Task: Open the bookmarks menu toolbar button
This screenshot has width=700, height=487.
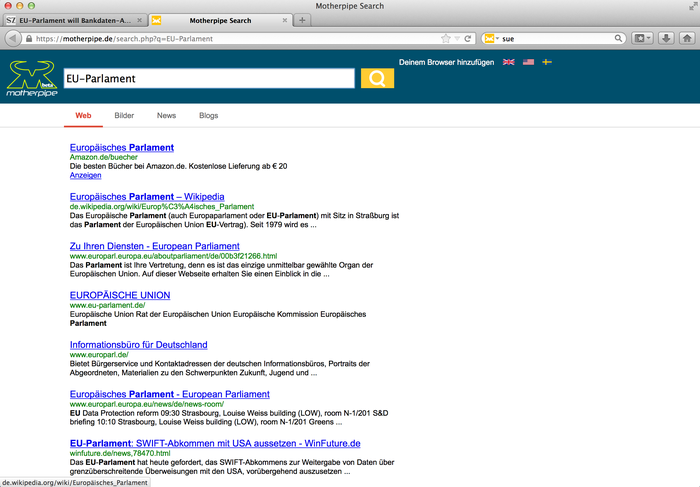Action: click(x=643, y=38)
